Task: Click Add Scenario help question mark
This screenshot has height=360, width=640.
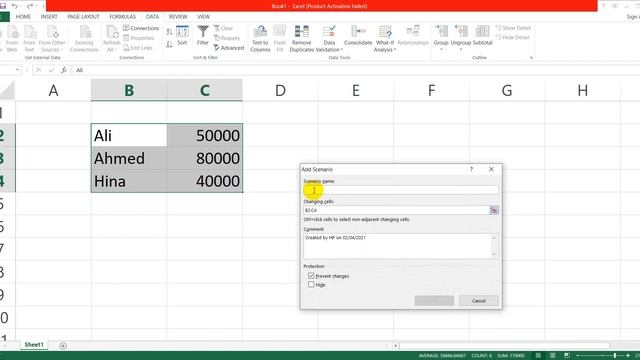Action: pos(471,169)
